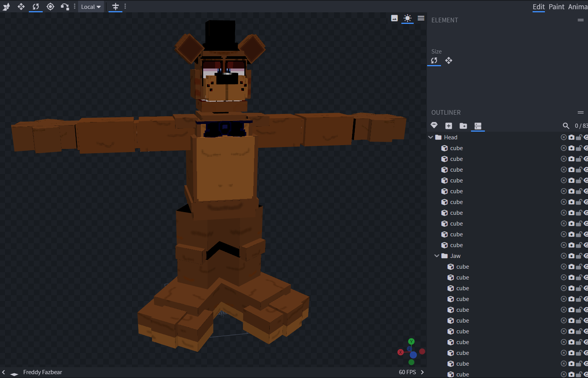Select the pinwheel-shaped tool in the top toolbar
Screen dimensions: 588x378
[6, 7]
